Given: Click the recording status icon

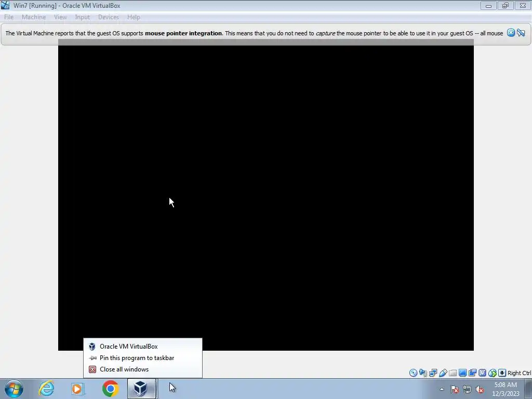Looking at the screenshot, I should [472, 373].
